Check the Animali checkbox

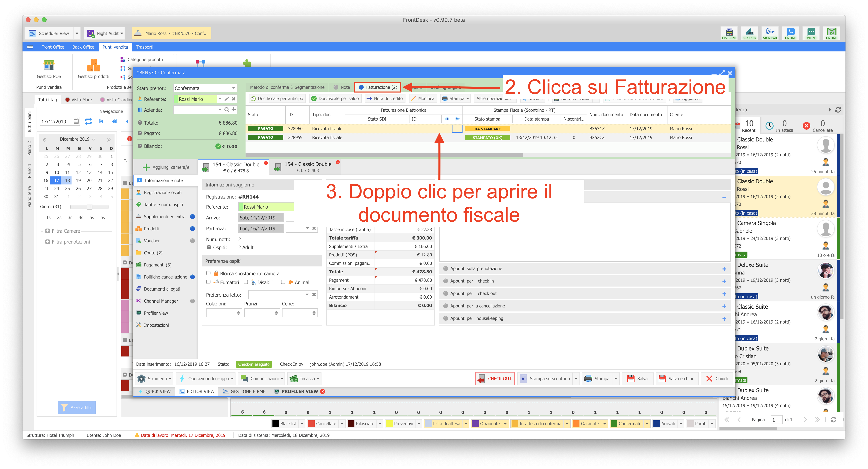click(283, 282)
